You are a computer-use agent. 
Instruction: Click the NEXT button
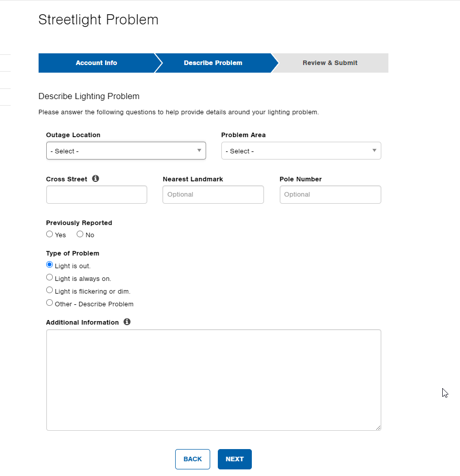(235, 459)
